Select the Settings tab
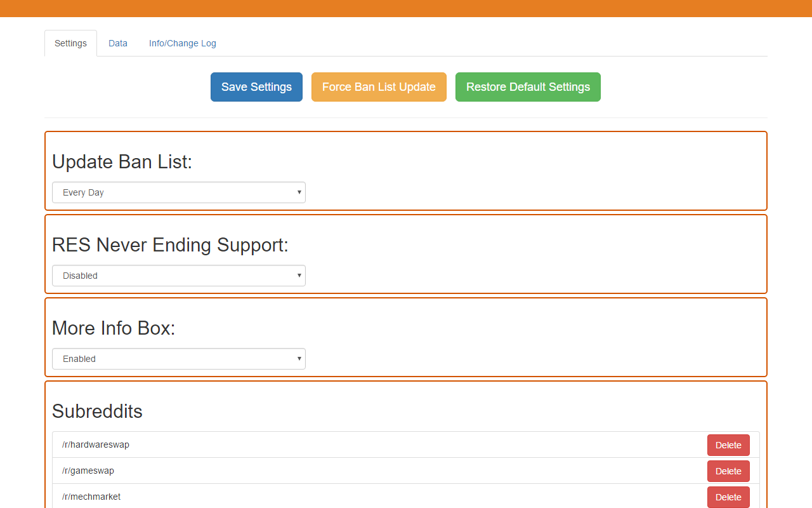812x508 pixels. (70, 43)
